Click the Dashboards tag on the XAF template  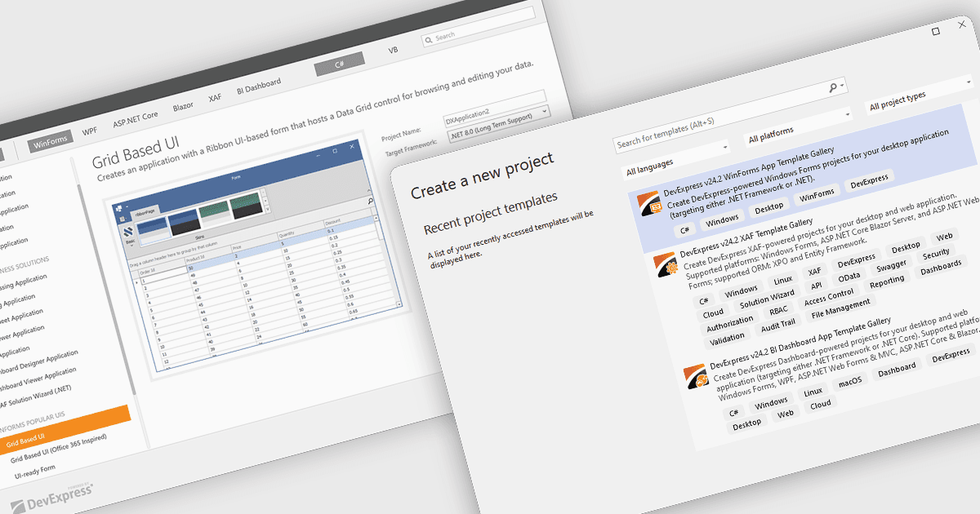(x=940, y=269)
